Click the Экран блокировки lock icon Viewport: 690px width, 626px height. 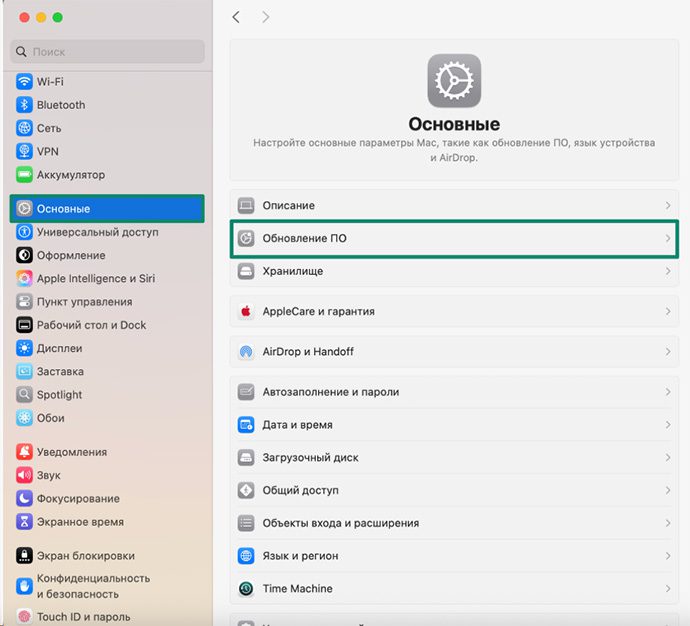pyautogui.click(x=24, y=556)
